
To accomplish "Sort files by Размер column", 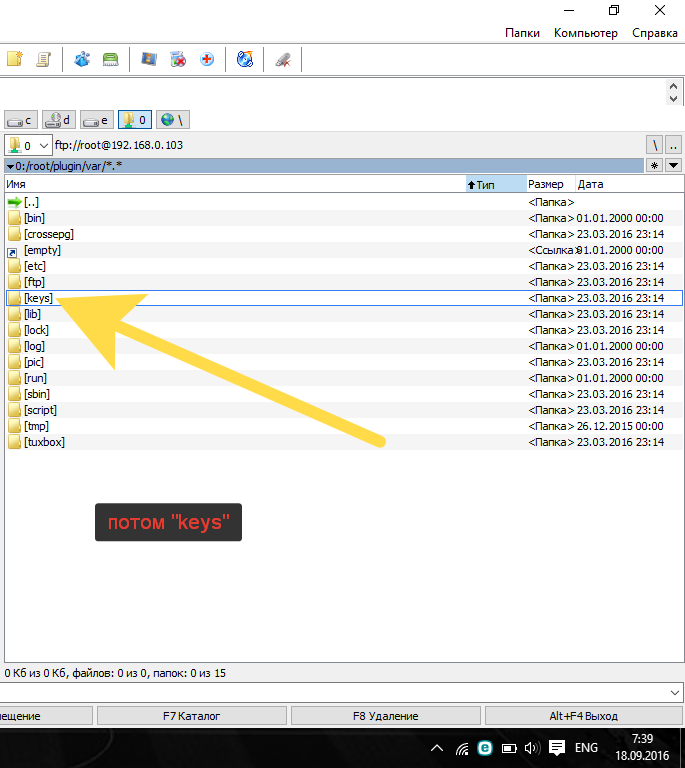I will [546, 184].
